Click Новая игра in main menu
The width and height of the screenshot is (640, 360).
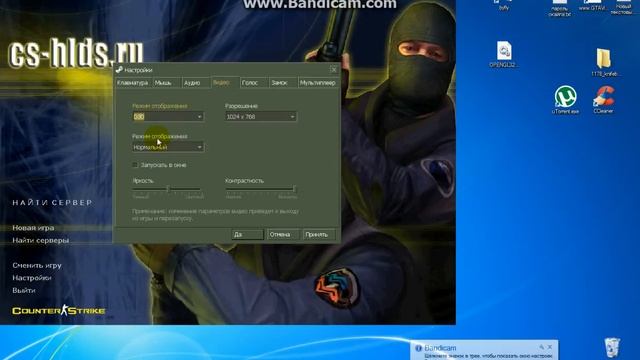pos(33,228)
